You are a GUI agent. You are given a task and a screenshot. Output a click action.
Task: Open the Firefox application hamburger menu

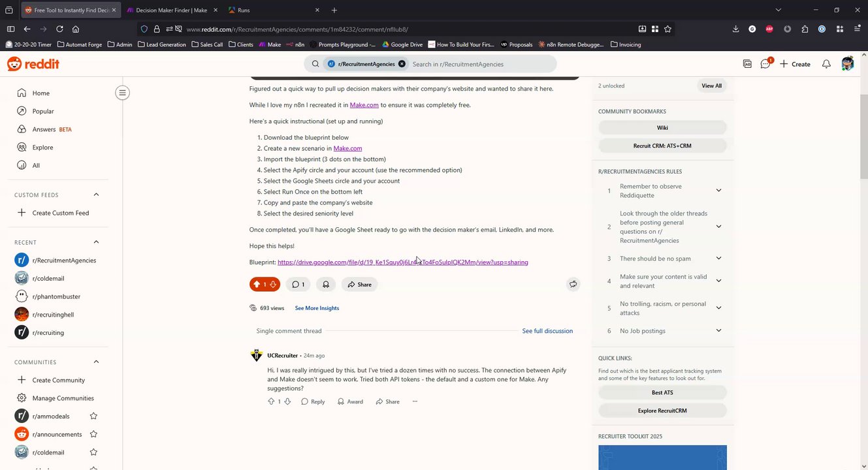coord(857,29)
